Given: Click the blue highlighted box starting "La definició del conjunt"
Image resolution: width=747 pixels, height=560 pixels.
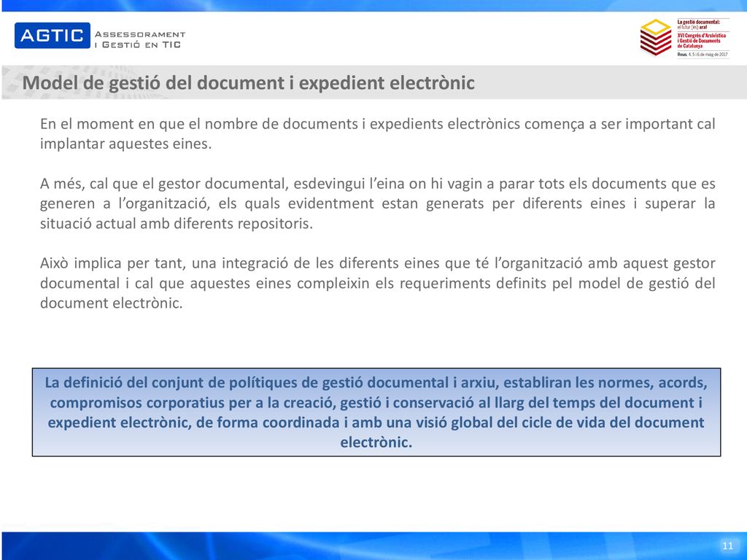Looking at the screenshot, I should point(376,413).
